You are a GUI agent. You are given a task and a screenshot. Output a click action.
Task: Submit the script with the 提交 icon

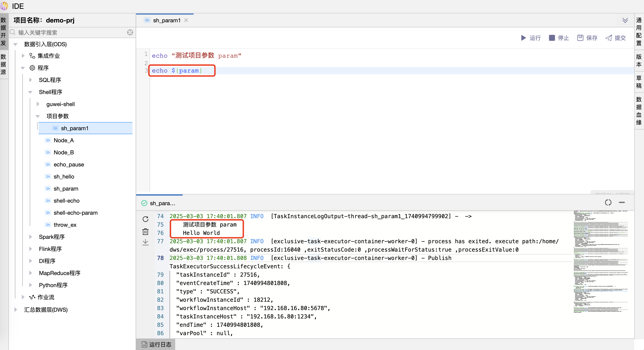click(x=608, y=38)
